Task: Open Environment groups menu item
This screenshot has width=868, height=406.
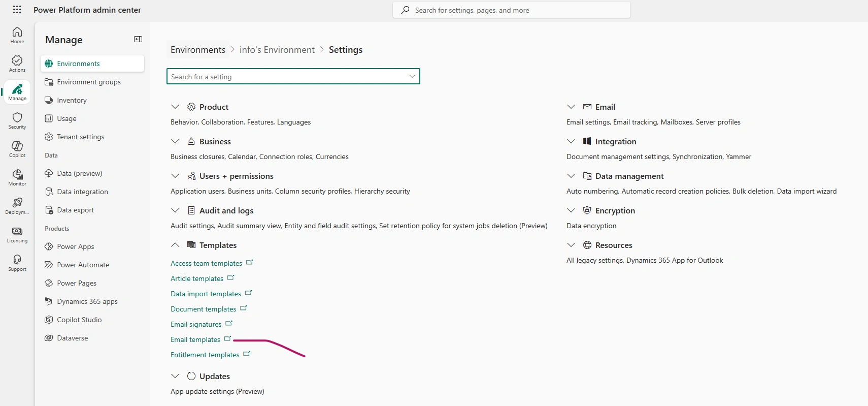Action: click(x=92, y=82)
